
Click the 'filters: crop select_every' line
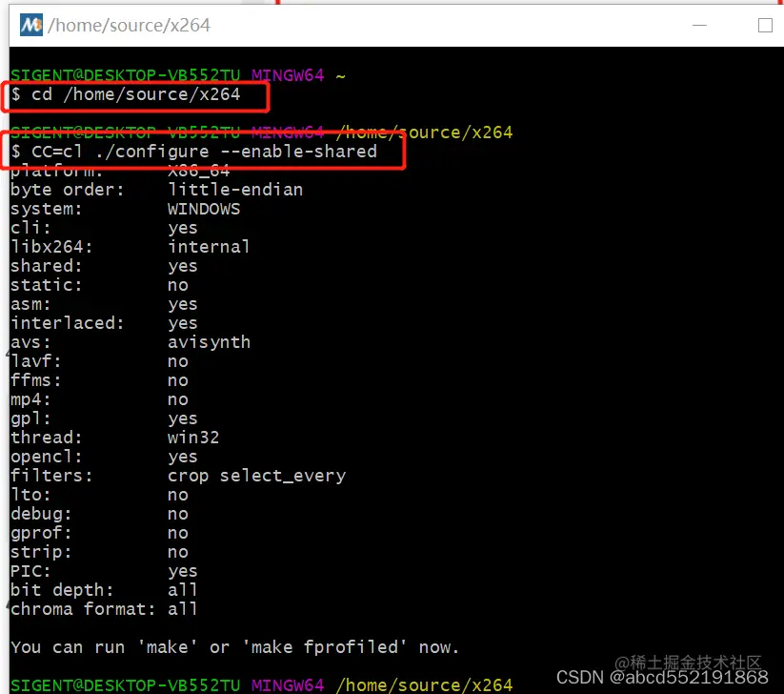pyautogui.click(x=178, y=476)
